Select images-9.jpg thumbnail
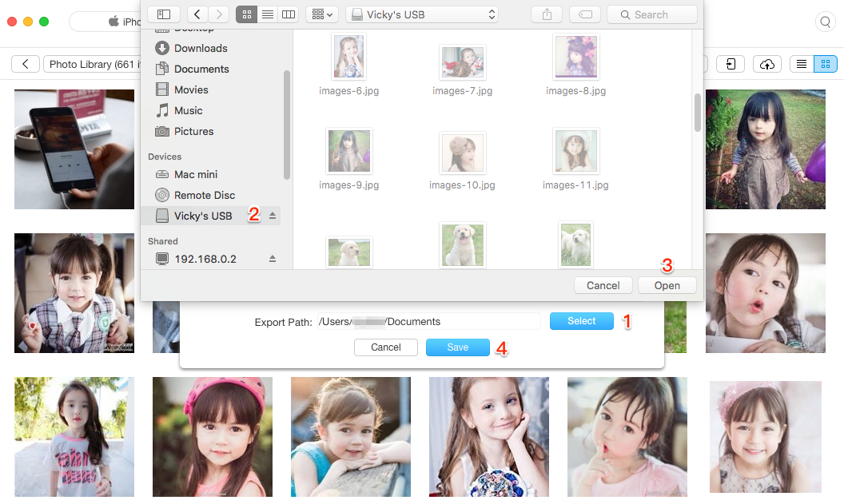844x504 pixels. 348,151
